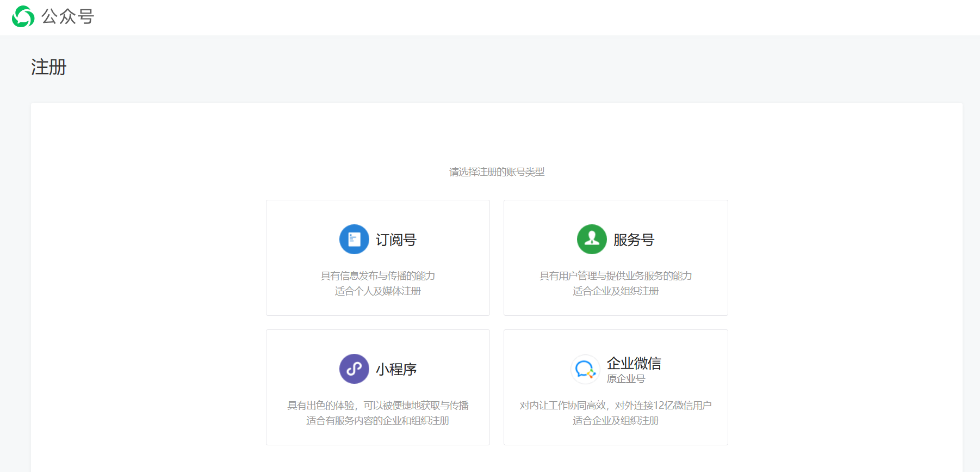The image size is (980, 472).
Task: Click the blue 订阅号 document icon
Action: 354,239
